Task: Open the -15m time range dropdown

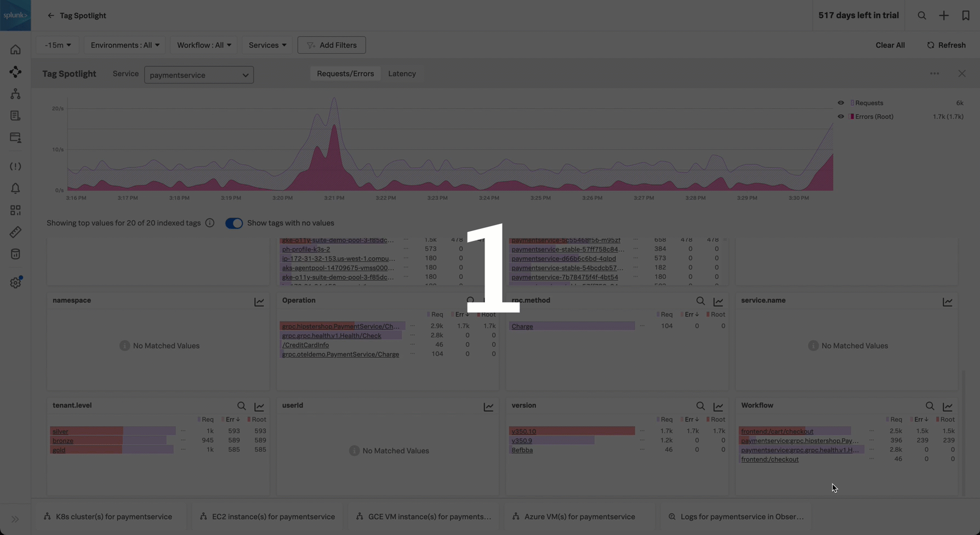Action: point(58,45)
